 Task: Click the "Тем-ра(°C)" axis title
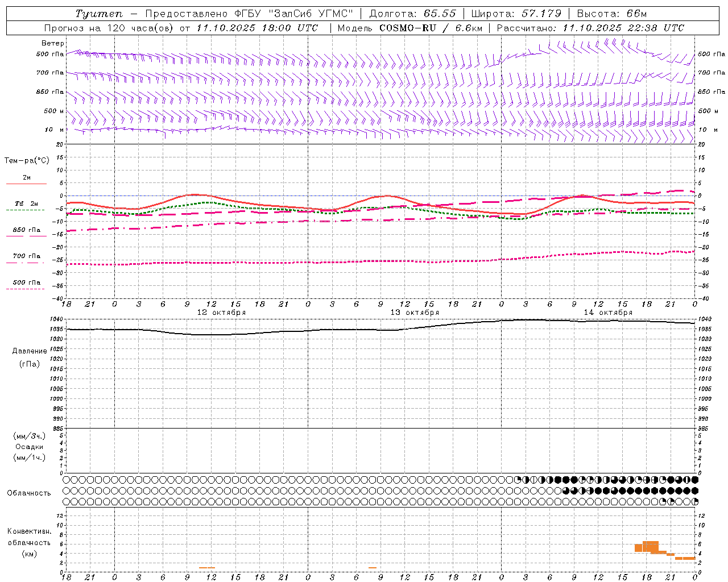pyautogui.click(x=27, y=161)
